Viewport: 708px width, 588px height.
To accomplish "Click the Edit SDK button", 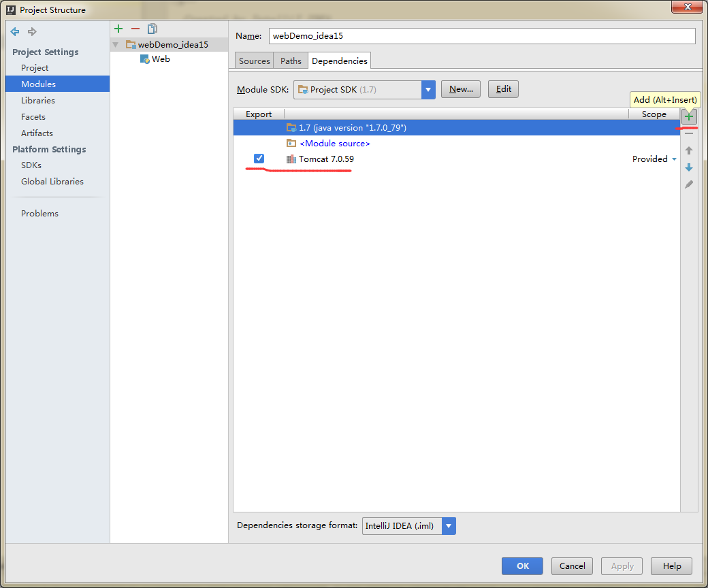I will pos(503,89).
